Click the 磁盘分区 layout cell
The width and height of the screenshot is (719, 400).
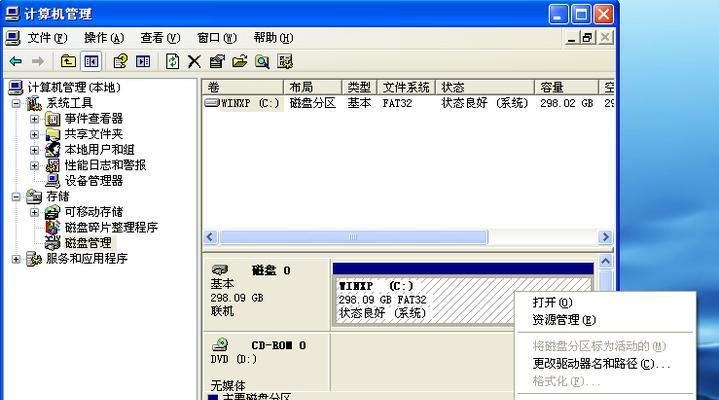(x=313, y=103)
